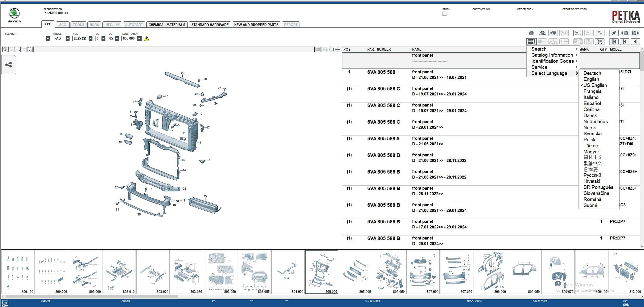Click callout number 22 in the illustration
Viewport: 644px width, 307px height.
(x=206, y=196)
